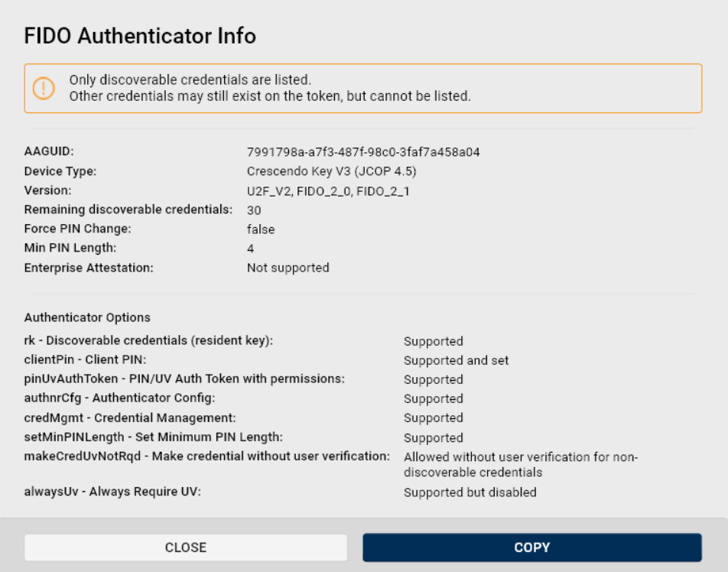Copy authenticator info with COPY button
This screenshot has height=572, width=728.
tap(531, 548)
